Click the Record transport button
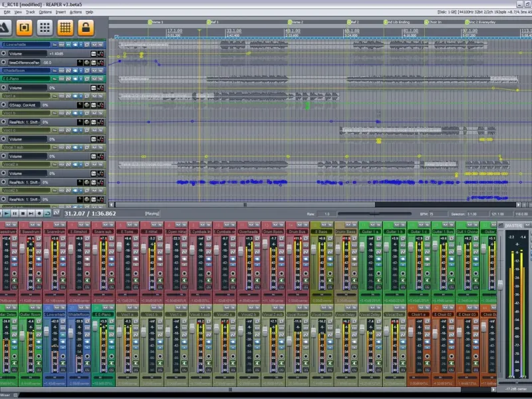The width and height of the screenshot is (532, 399). pos(39,213)
